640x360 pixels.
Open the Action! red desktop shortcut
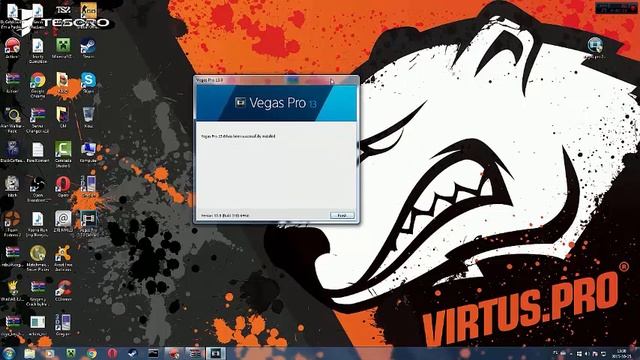coord(12,48)
